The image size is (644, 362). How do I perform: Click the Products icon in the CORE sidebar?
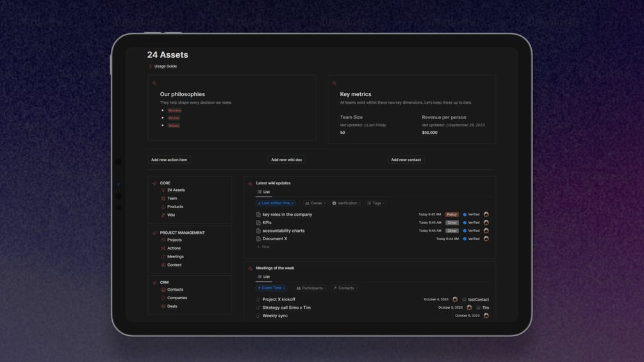click(x=163, y=207)
